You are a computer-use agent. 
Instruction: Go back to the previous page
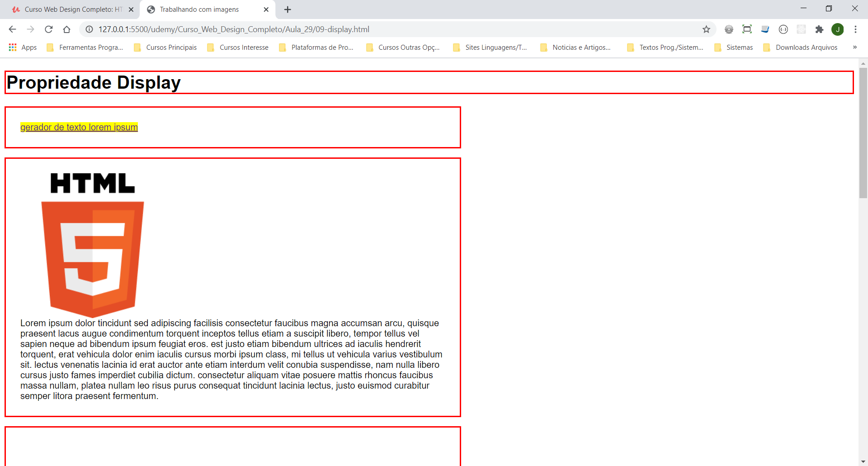coord(12,29)
